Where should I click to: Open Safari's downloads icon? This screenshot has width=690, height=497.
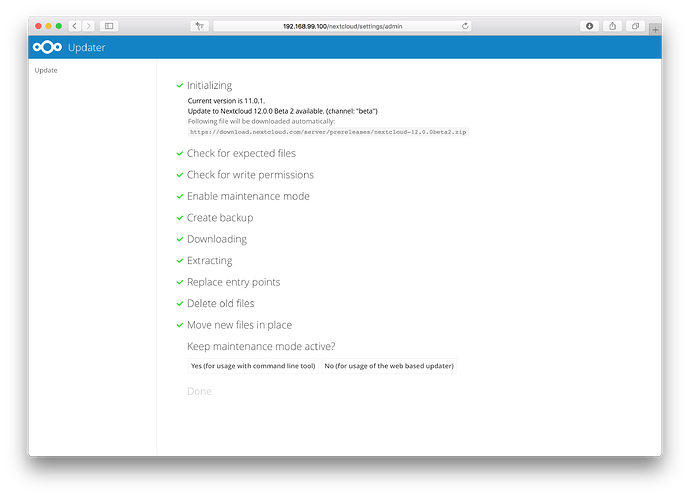590,26
